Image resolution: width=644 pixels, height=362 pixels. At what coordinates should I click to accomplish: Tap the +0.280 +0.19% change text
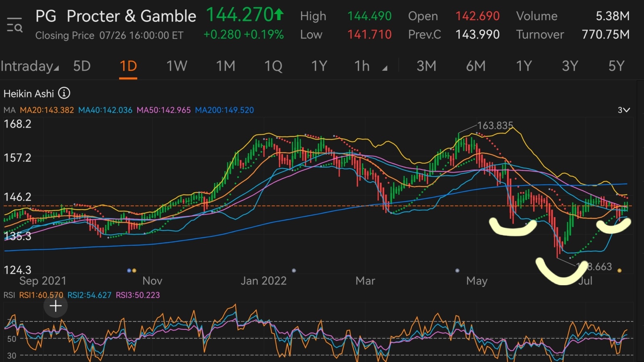tap(244, 35)
